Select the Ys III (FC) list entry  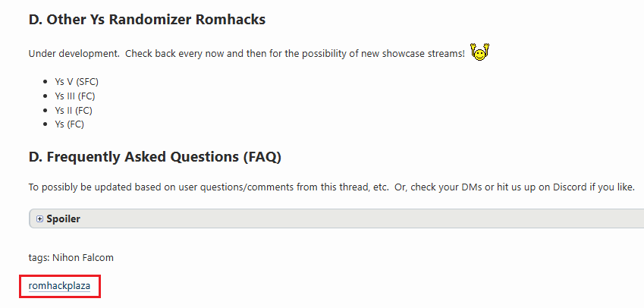74,96
